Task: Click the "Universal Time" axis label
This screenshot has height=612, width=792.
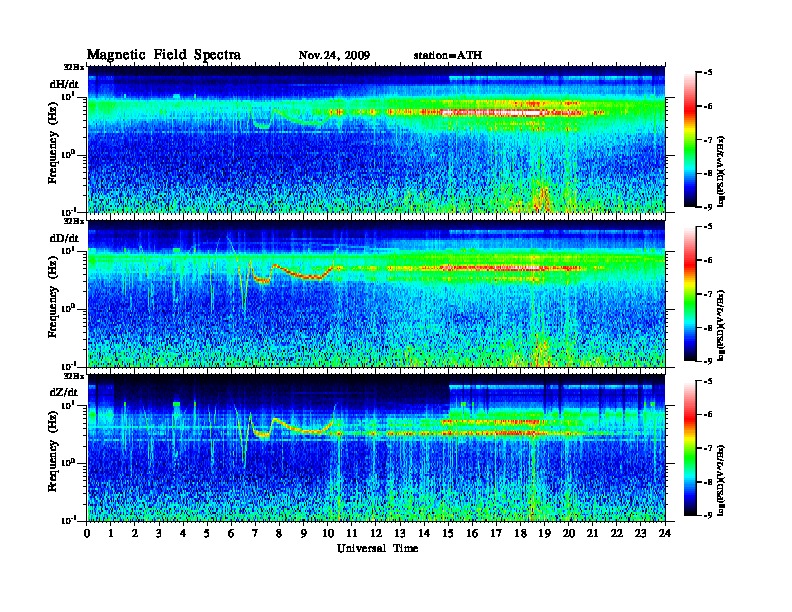Action: (x=377, y=548)
